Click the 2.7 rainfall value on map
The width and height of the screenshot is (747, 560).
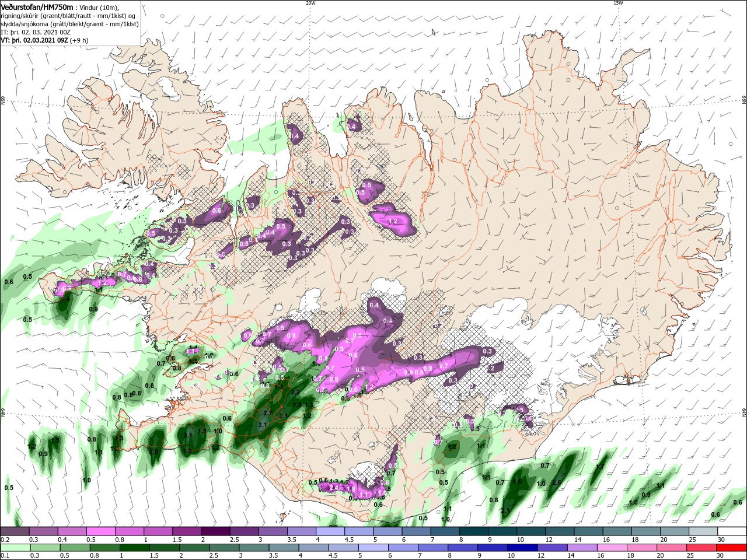click(267, 412)
